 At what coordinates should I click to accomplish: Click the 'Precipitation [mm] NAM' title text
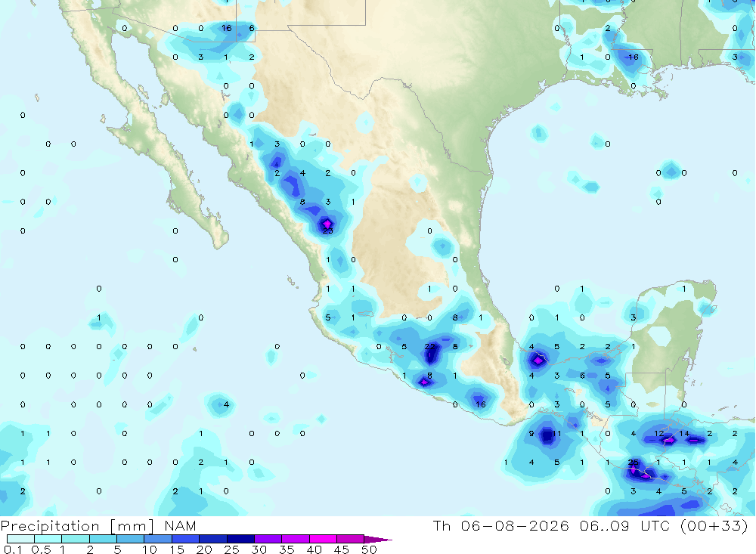(98, 525)
